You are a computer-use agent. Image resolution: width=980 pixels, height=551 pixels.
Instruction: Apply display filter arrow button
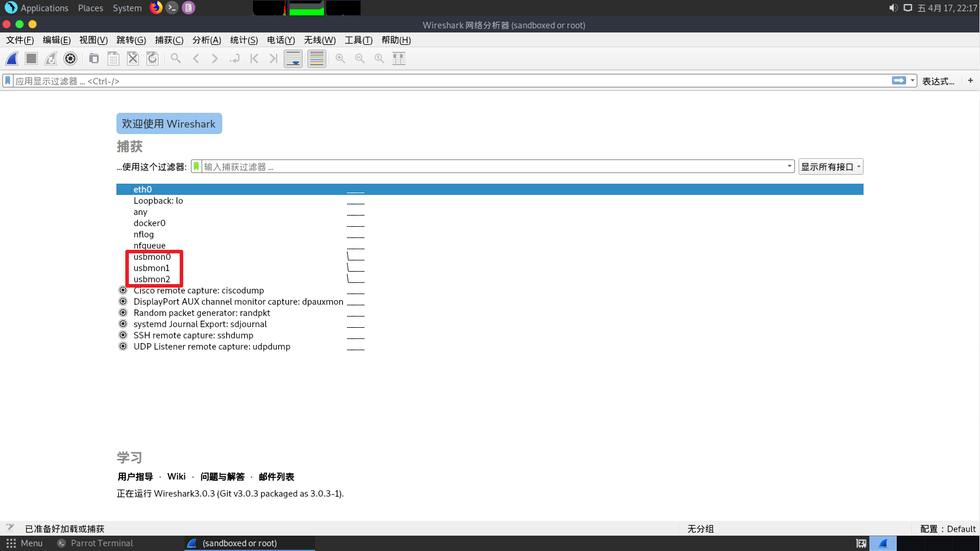(x=899, y=80)
